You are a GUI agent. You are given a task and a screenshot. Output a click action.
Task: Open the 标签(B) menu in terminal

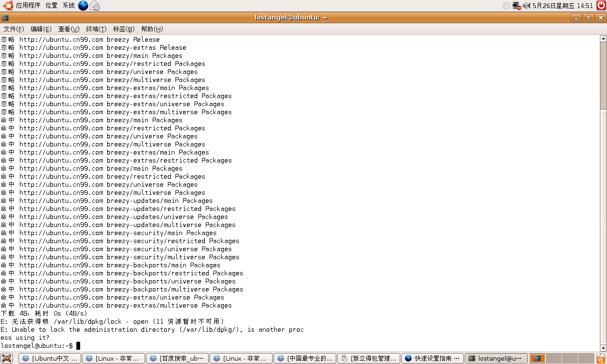point(123,29)
